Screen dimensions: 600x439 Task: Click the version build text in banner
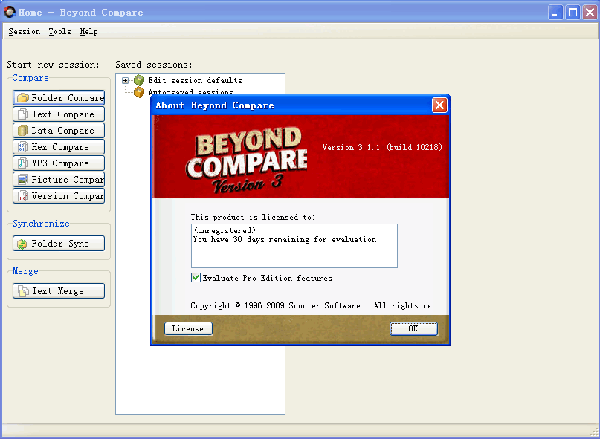tap(382, 147)
